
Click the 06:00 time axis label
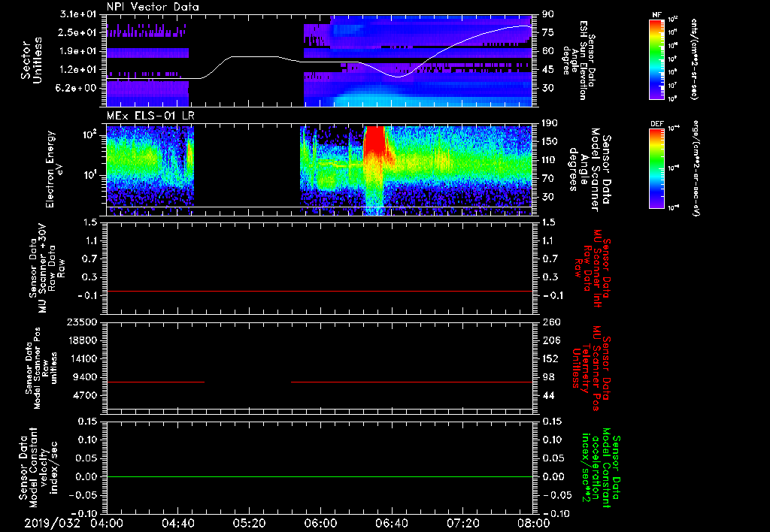320,523
